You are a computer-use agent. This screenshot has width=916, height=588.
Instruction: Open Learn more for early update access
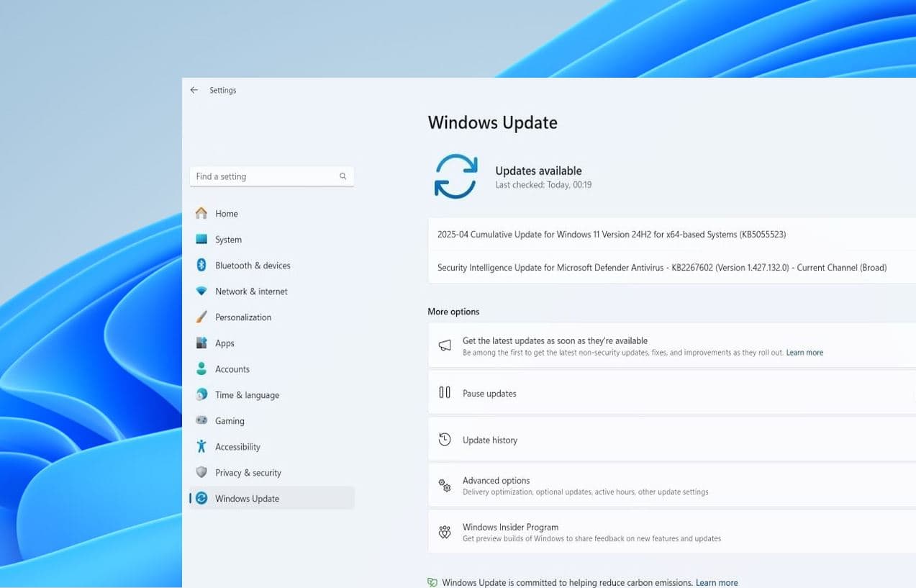click(804, 353)
